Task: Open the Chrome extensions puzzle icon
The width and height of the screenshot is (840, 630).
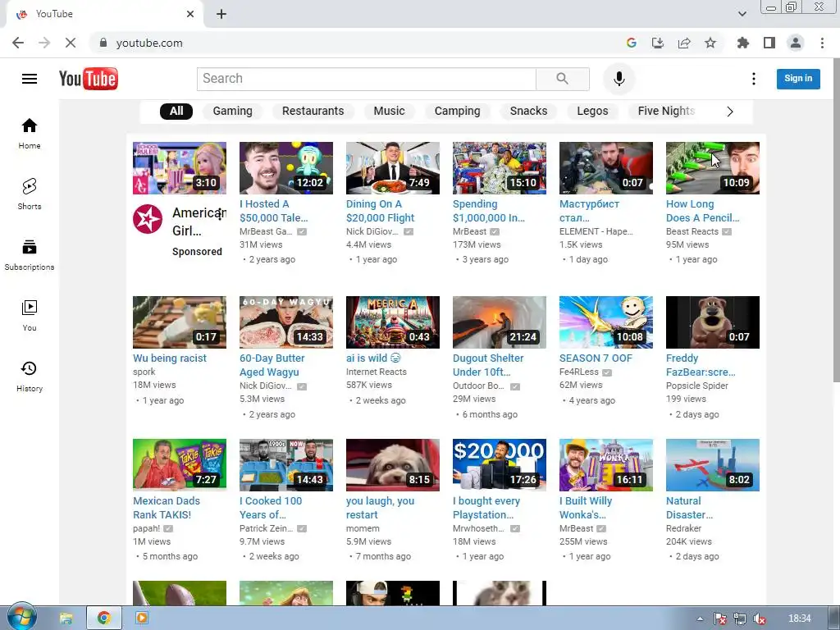Action: tap(742, 43)
